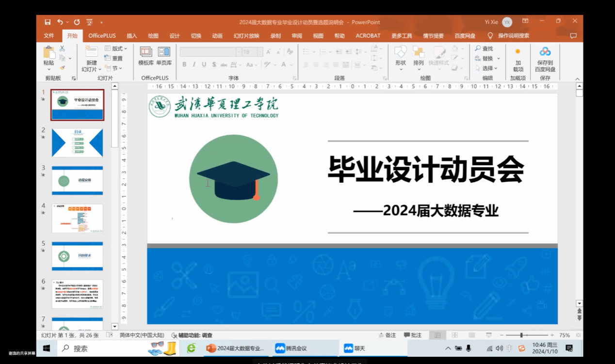Click the Save icon in quick access toolbar
Screen dimensions: 615x364
pyautogui.click(x=48, y=22)
